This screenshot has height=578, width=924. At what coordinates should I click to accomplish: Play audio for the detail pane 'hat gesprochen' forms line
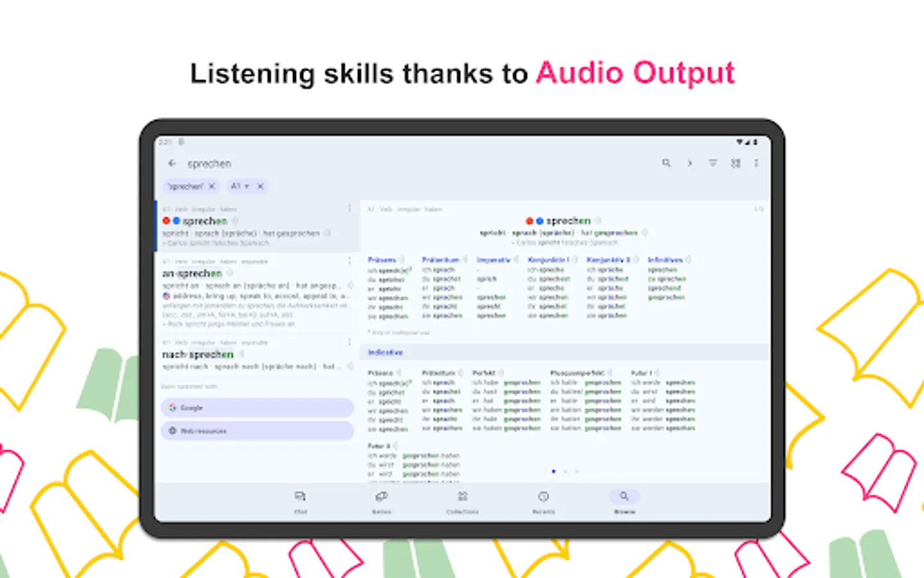point(645,232)
